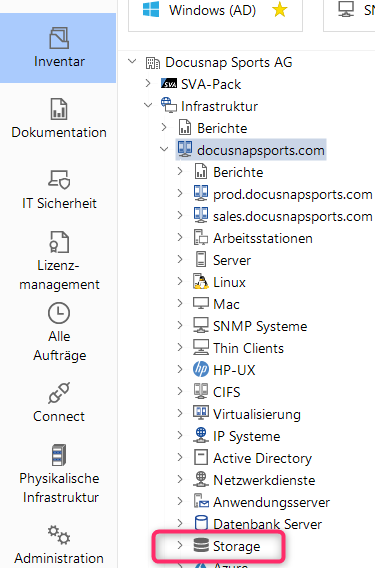Collapse the Infrastruktur node
The image size is (375, 568).
pos(148,105)
